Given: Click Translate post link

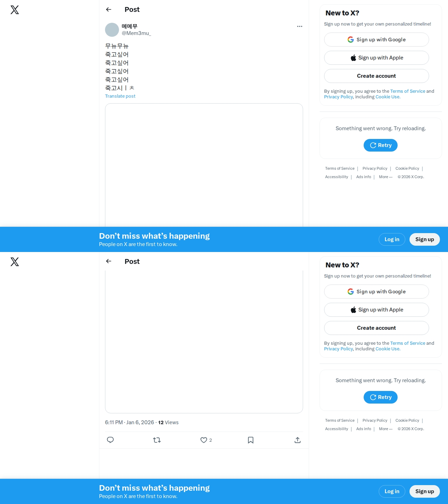Looking at the screenshot, I should click(x=120, y=96).
